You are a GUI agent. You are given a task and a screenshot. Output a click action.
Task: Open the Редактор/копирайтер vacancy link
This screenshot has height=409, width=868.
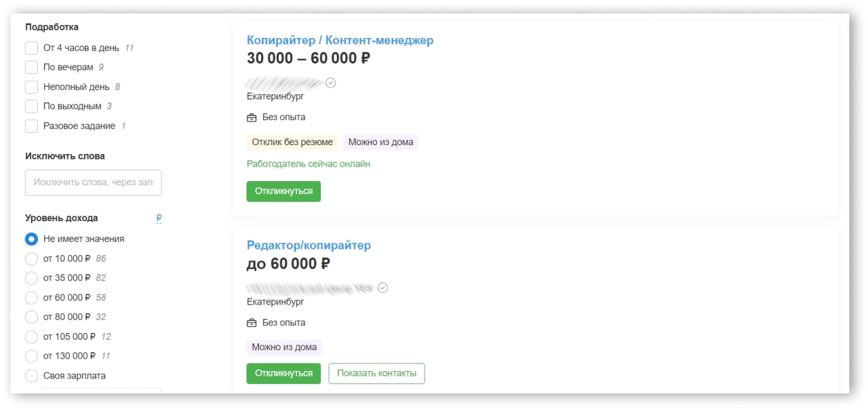click(x=309, y=245)
